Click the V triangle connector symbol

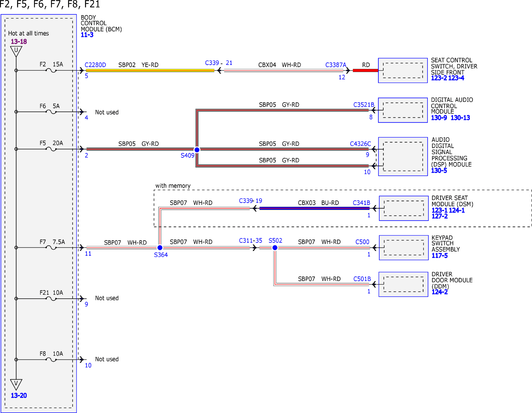(x=16, y=385)
